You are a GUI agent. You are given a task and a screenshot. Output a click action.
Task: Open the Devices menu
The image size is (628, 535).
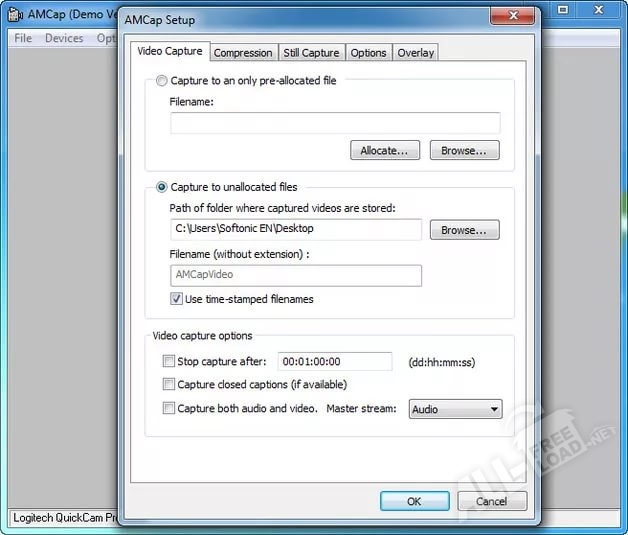[64, 38]
